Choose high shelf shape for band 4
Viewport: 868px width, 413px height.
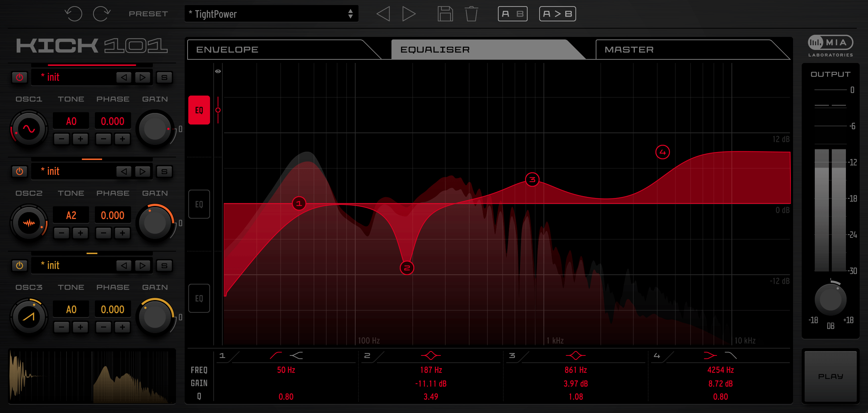[x=710, y=355]
